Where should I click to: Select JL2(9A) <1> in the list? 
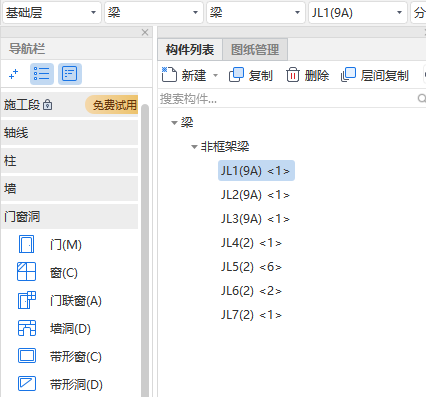click(x=255, y=195)
